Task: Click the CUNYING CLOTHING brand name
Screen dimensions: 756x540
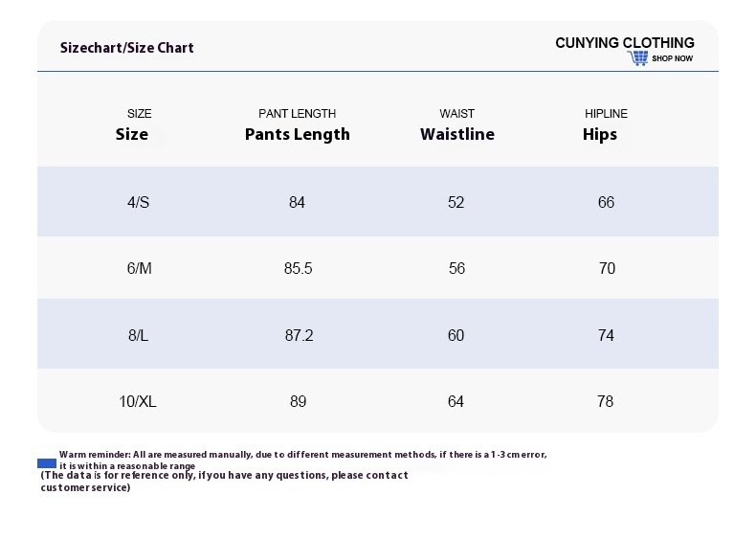Action: 624,42
